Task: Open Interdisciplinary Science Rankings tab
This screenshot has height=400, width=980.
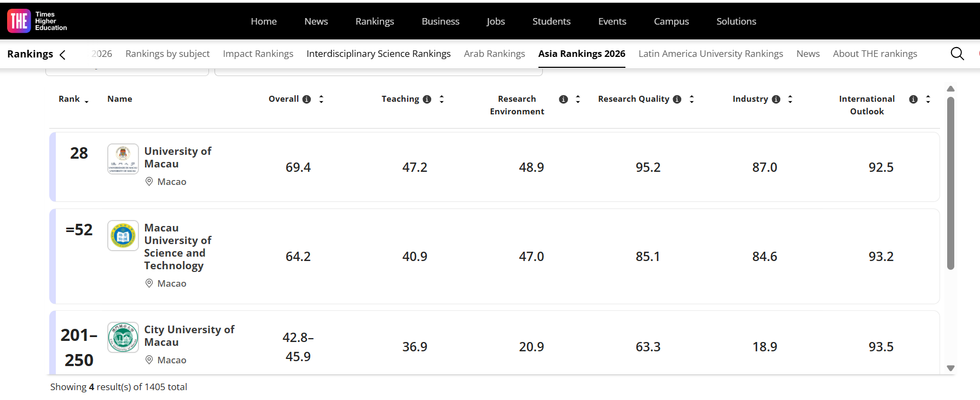Action: 379,54
